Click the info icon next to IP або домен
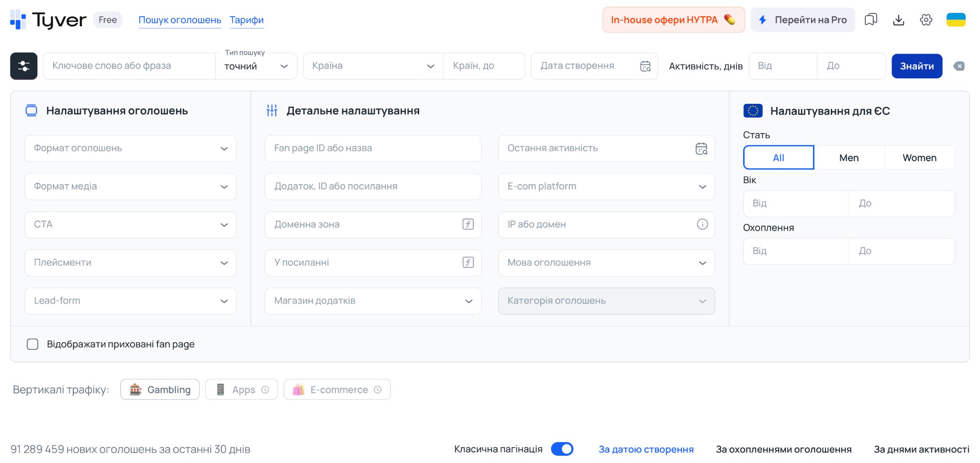 point(702,224)
